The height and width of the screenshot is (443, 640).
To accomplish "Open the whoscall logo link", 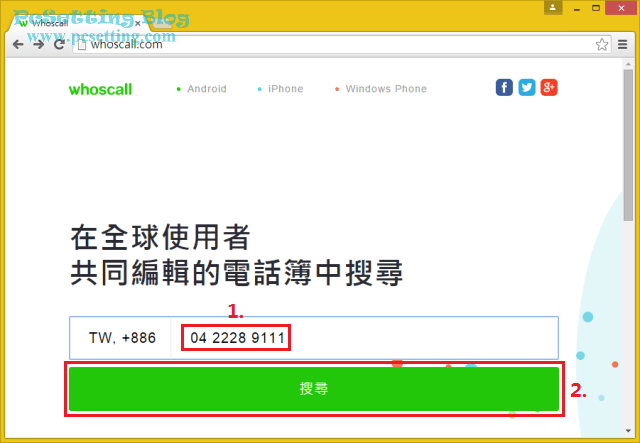I will coord(100,89).
